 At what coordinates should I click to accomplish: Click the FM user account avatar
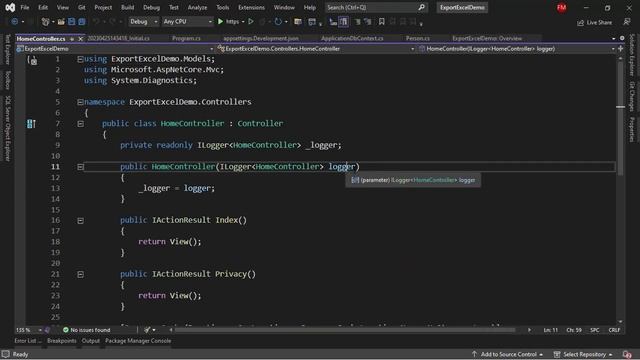pyautogui.click(x=562, y=7)
